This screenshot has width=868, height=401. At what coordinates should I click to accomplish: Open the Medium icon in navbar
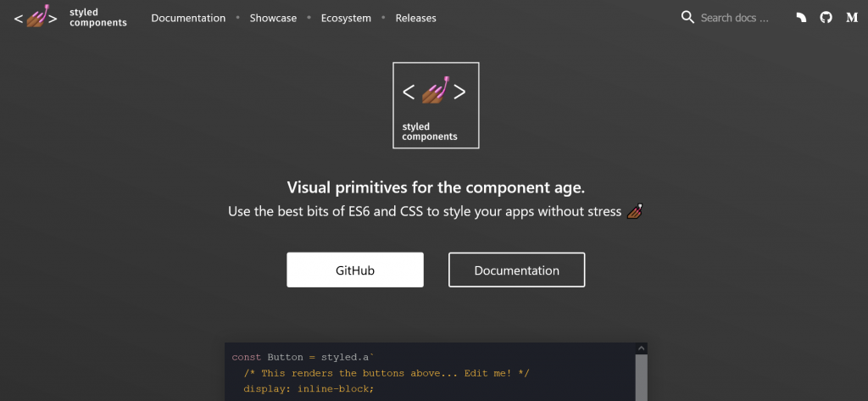(x=852, y=18)
